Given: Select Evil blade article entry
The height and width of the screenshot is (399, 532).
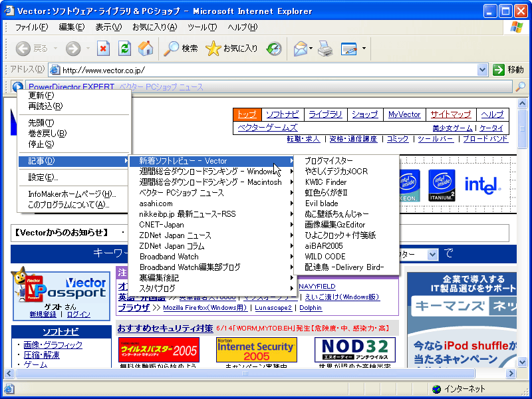Looking at the screenshot, I should point(346,203).
